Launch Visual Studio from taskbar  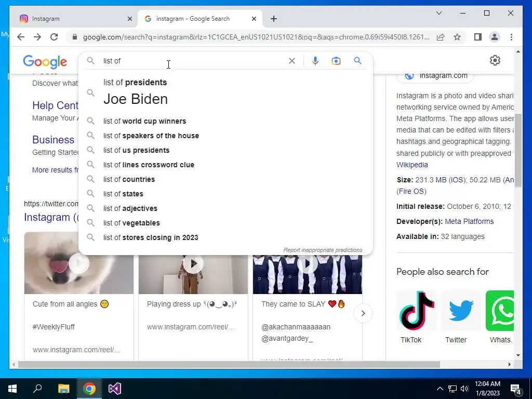(115, 389)
